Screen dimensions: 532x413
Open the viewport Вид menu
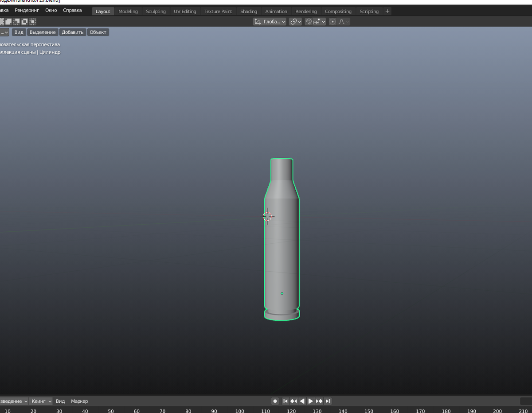pos(19,32)
